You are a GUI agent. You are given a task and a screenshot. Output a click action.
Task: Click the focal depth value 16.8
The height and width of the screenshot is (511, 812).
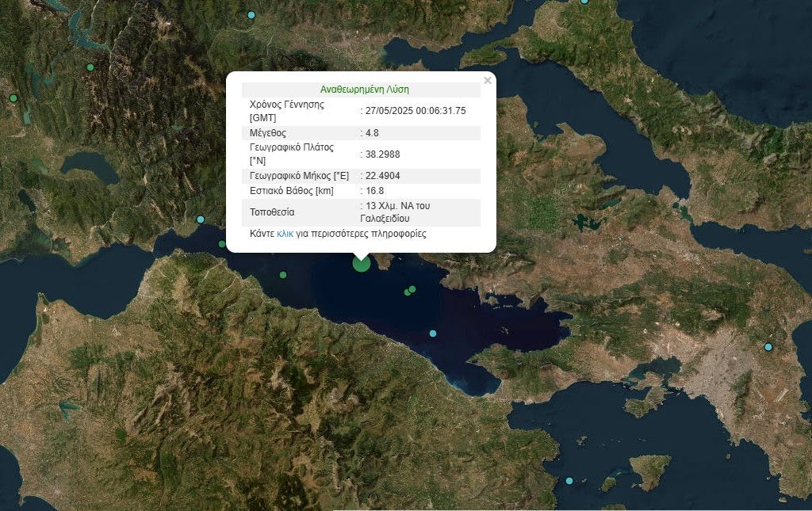(374, 191)
